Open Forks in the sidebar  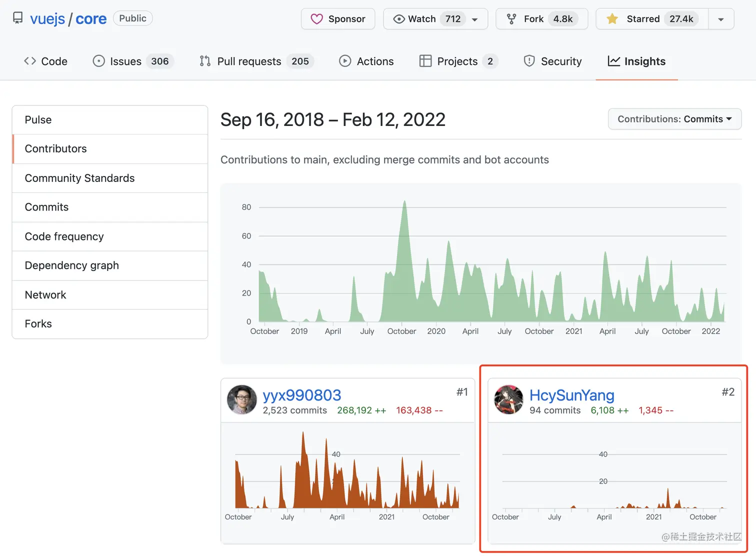coord(110,324)
